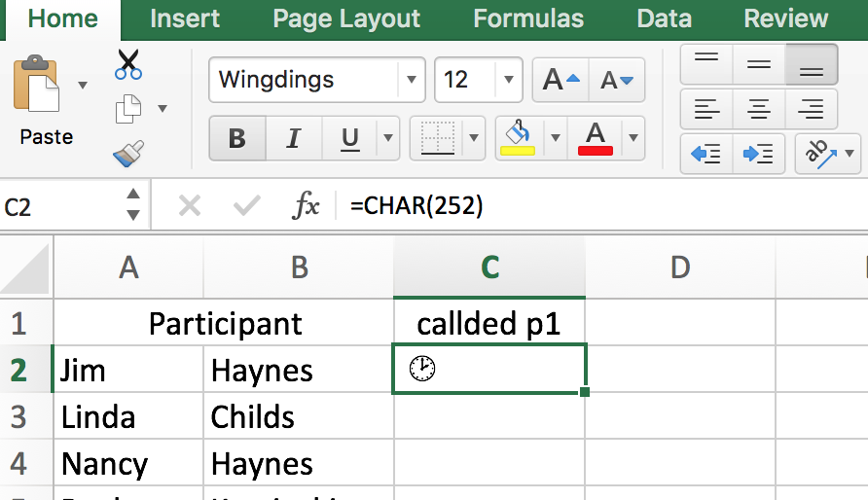Open font color dropdown arrow
Viewport: 868px width, 500px height.
coord(633,138)
